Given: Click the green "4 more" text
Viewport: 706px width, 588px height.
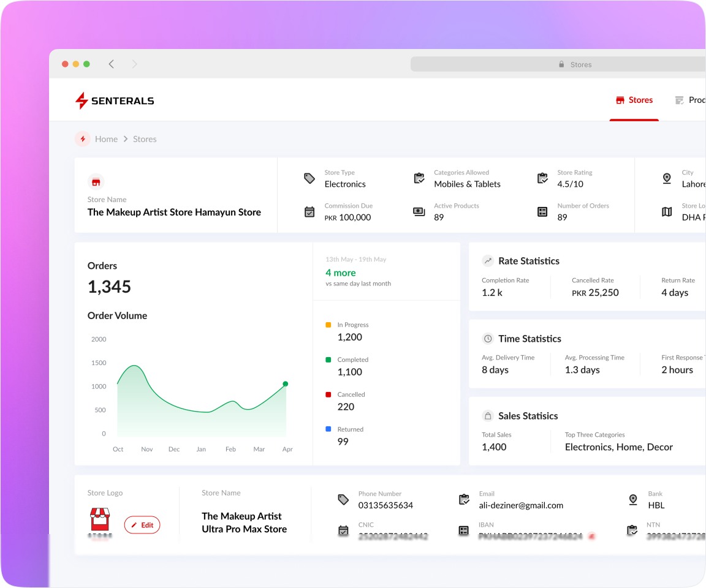Looking at the screenshot, I should pos(340,273).
